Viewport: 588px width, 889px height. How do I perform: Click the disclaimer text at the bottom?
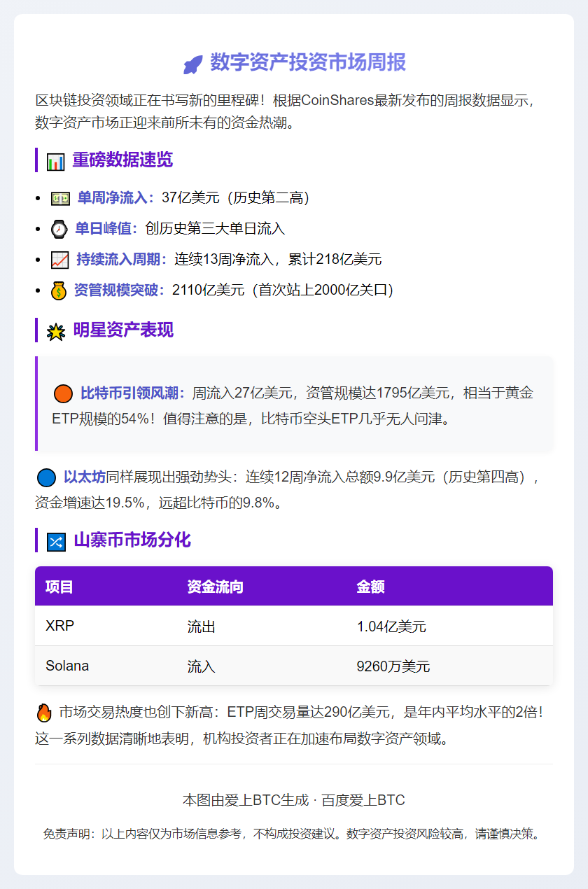coord(294,834)
